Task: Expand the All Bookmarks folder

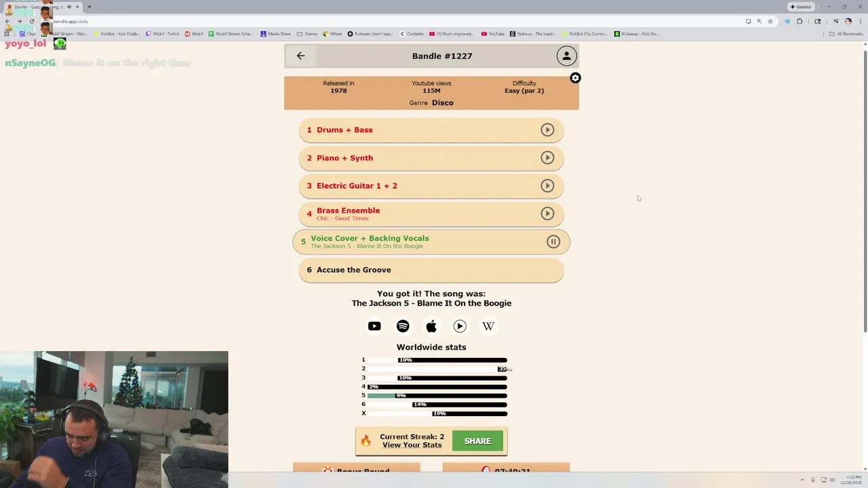Action: coord(846,33)
